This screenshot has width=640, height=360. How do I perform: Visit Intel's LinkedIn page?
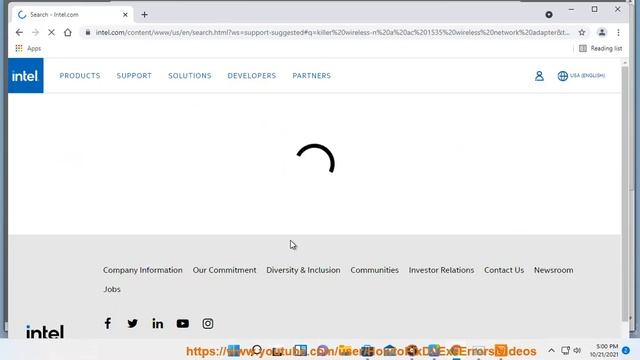(158, 323)
